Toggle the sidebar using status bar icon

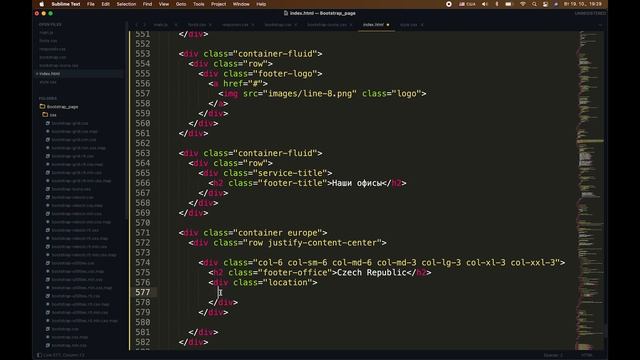click(x=39, y=355)
